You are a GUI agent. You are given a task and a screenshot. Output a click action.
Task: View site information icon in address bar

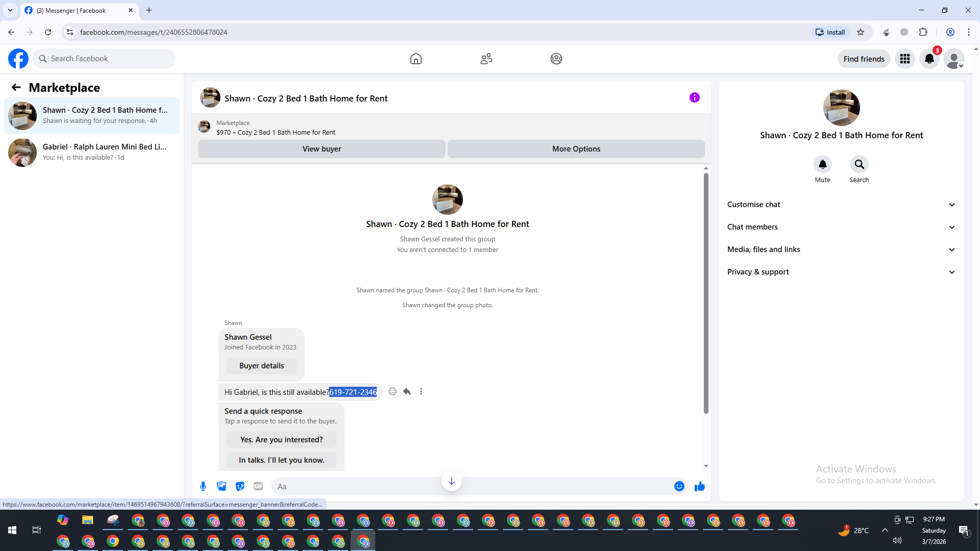point(70,32)
